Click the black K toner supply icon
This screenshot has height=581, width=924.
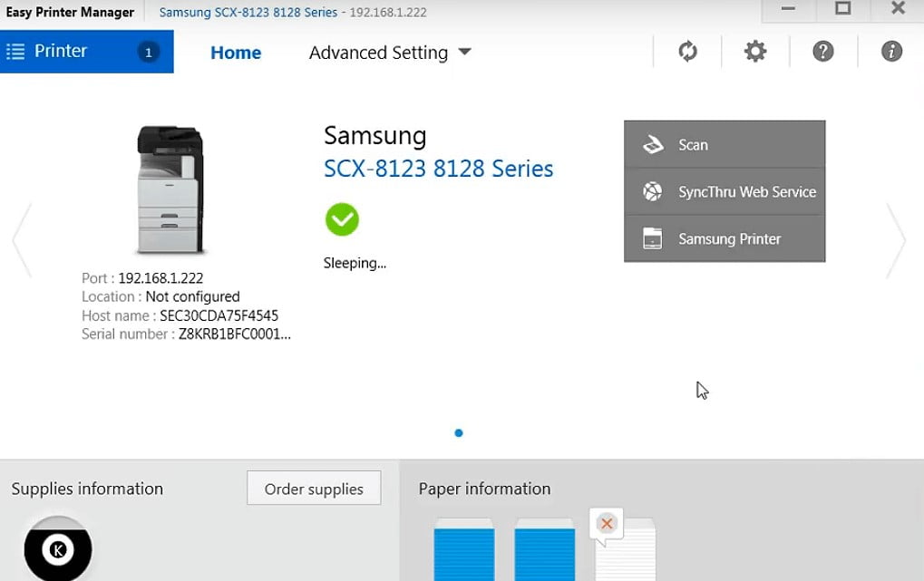58,549
